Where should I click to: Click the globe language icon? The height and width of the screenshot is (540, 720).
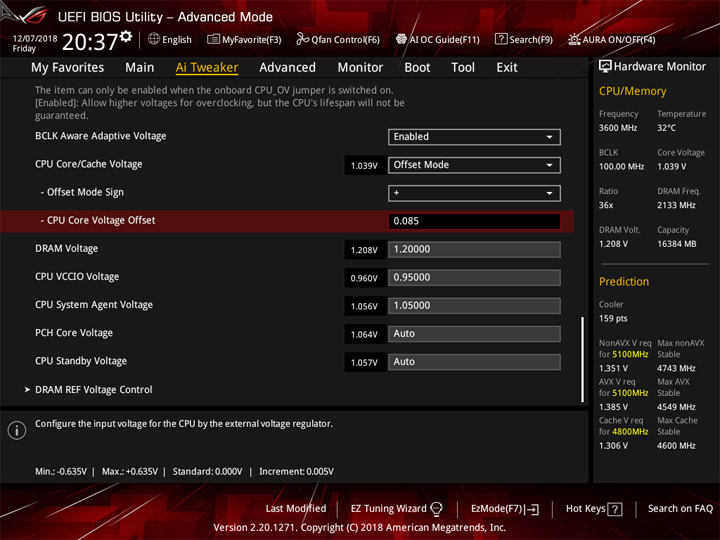tap(154, 39)
